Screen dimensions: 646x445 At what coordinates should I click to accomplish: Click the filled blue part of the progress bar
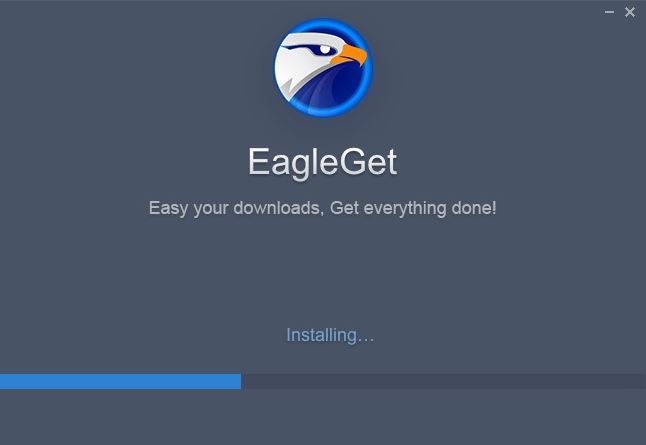coord(120,382)
